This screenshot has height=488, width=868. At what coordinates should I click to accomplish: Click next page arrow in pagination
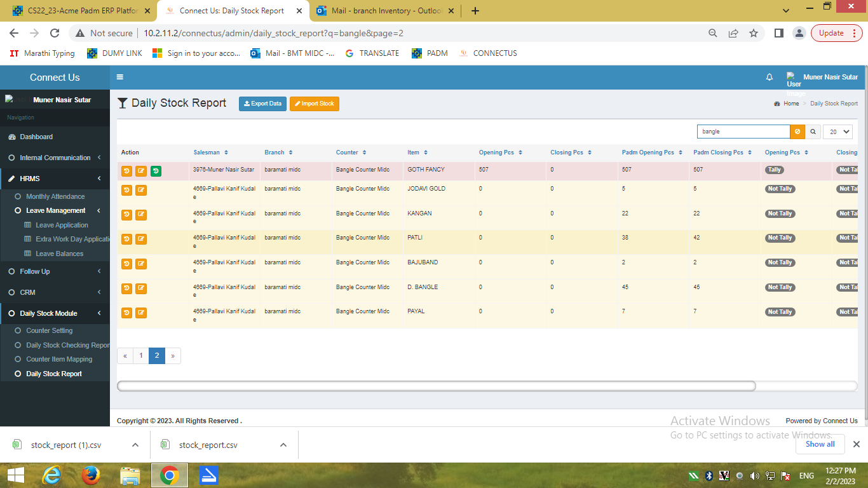173,356
